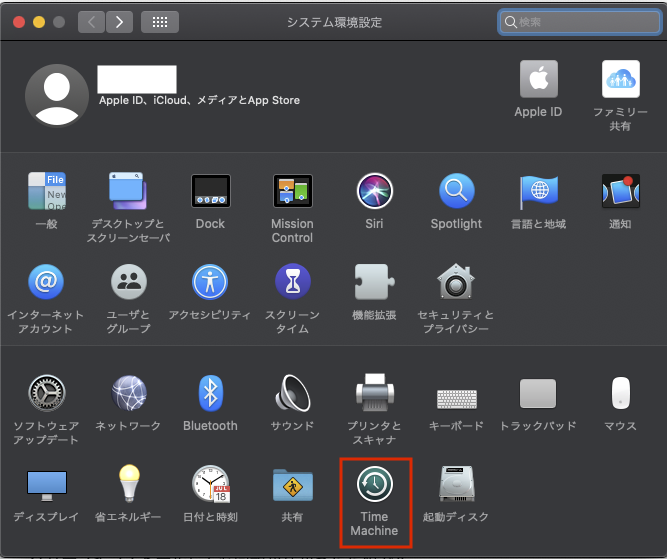Focus the 検索 search field

[x=579, y=22]
